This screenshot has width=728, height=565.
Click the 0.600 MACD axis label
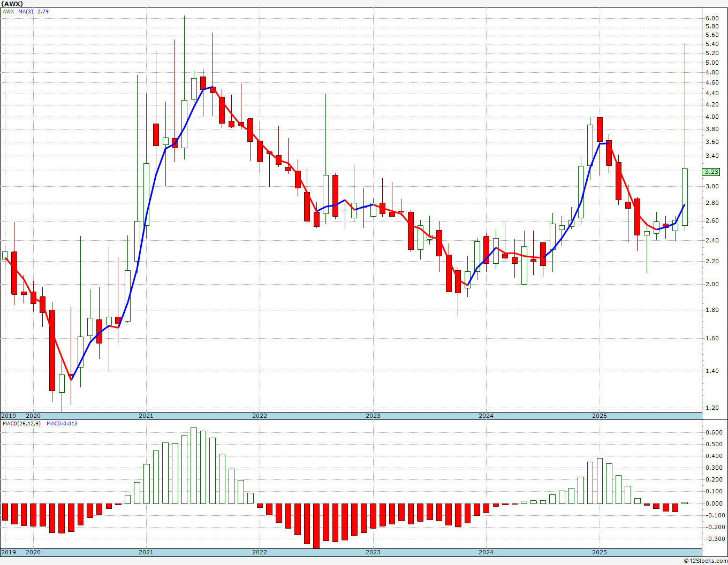[713, 433]
